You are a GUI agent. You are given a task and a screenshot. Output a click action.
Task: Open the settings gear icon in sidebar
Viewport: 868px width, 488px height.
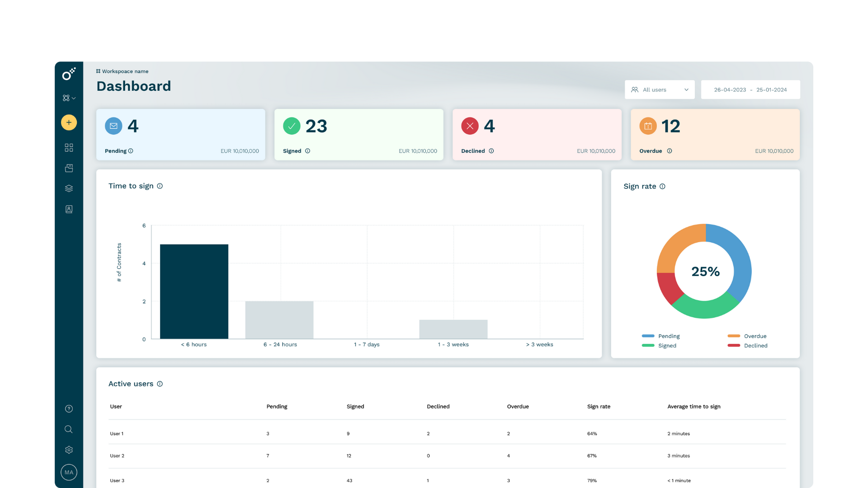(69, 450)
